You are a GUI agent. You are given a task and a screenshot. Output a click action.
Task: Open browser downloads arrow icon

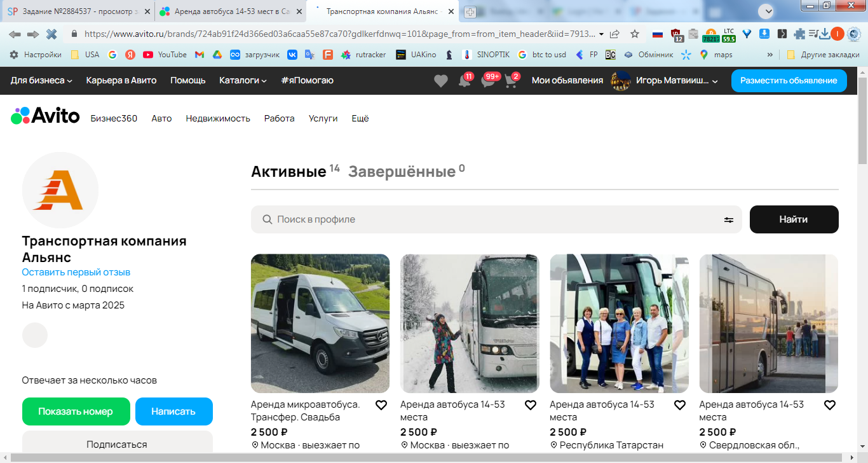[x=824, y=34]
